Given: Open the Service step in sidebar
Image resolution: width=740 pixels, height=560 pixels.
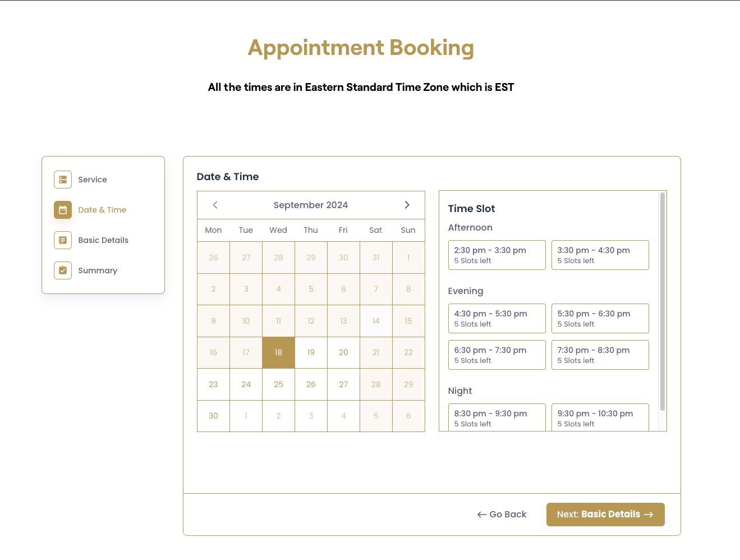Looking at the screenshot, I should point(93,180).
